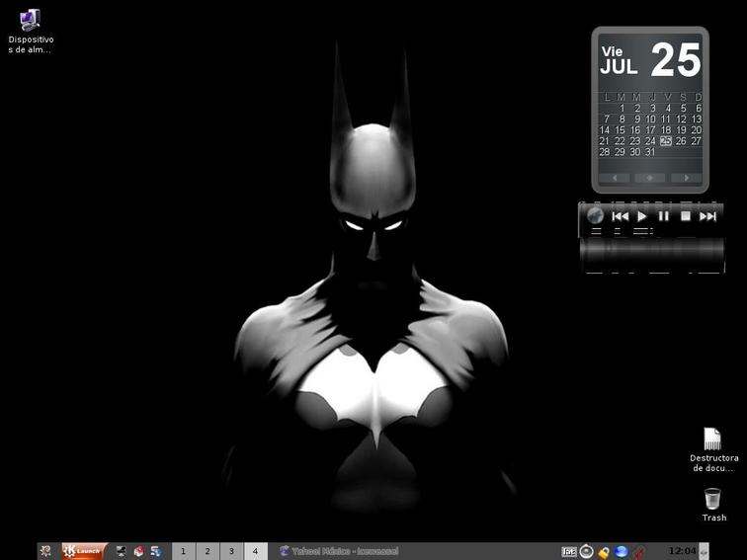The width and height of the screenshot is (747, 560).
Task: Open the Dispositivos de almacenamiento desktop icon
Action: pyautogui.click(x=30, y=32)
